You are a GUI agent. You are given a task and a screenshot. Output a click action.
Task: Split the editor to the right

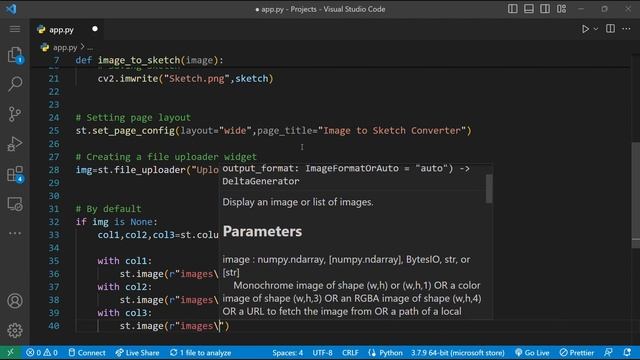(x=610, y=29)
